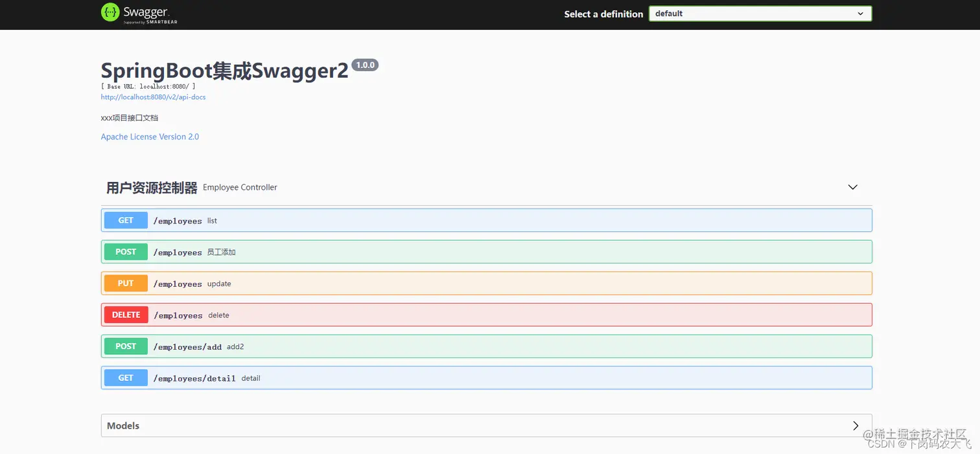The height and width of the screenshot is (454, 980).
Task: Expand the Models section arrow
Action: tap(856, 426)
